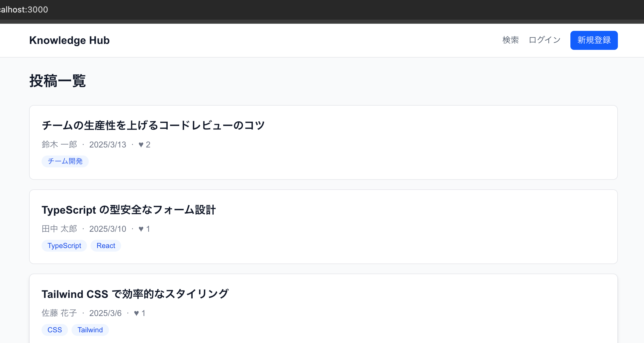644x343 pixels.
Task: Select the チーム開発 tag chip
Action: pos(65,161)
